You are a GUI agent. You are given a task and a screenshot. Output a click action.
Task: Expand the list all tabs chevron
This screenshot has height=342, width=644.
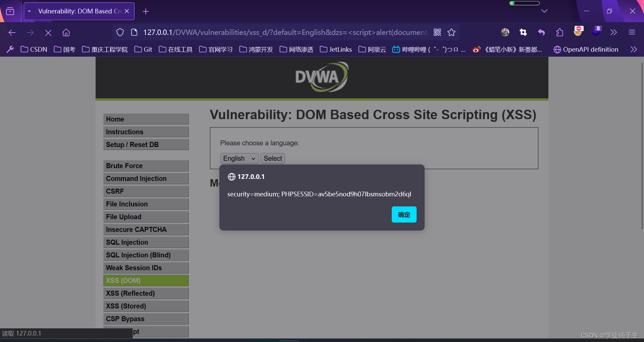[x=544, y=11]
